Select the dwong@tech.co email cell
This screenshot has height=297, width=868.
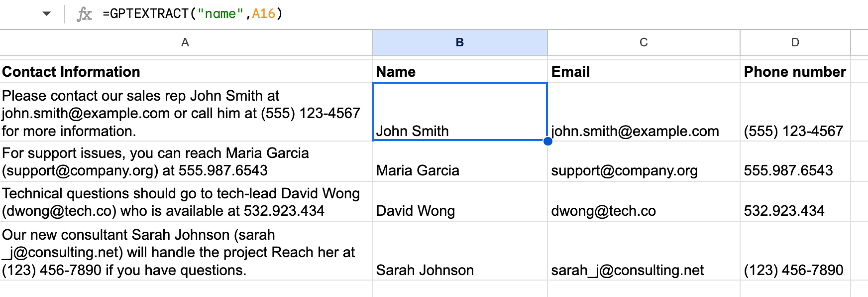pos(644,202)
